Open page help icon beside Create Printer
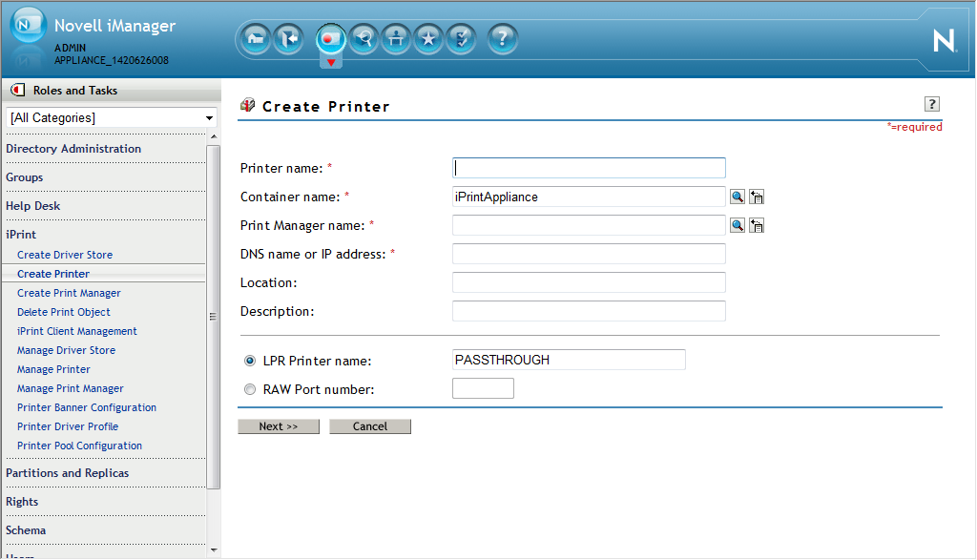Screen dimensions: 977x560 931,104
